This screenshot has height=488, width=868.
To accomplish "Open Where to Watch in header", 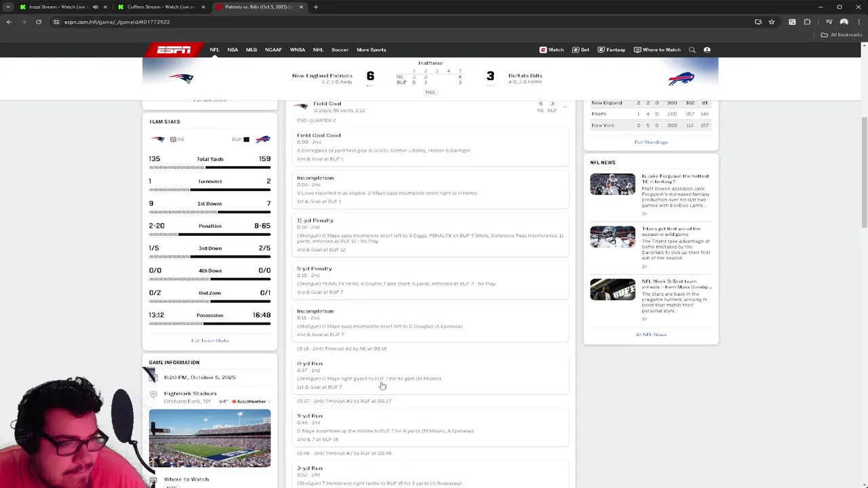I will tap(657, 49).
